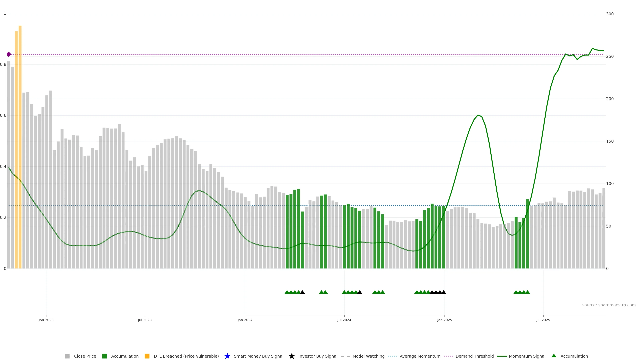Image resolution: width=644 pixels, height=362 pixels.
Task: Click the gray Close Price legend square
Action: (67, 356)
